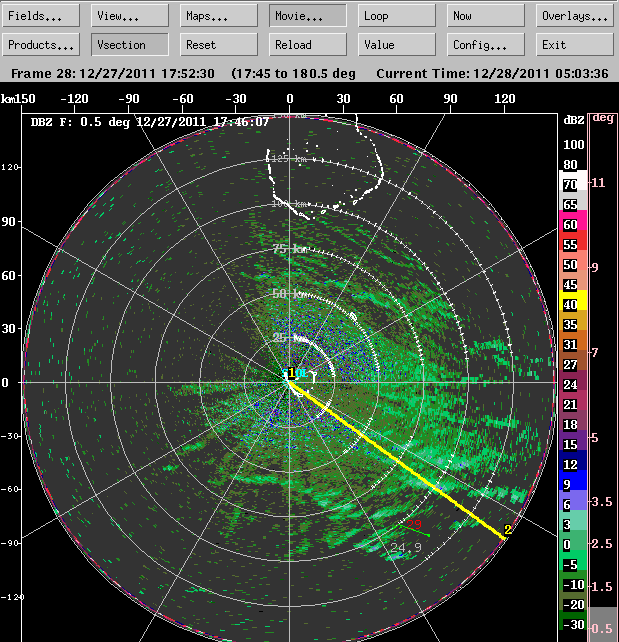Open the Config... dialog
The height and width of the screenshot is (642, 619).
(x=486, y=45)
